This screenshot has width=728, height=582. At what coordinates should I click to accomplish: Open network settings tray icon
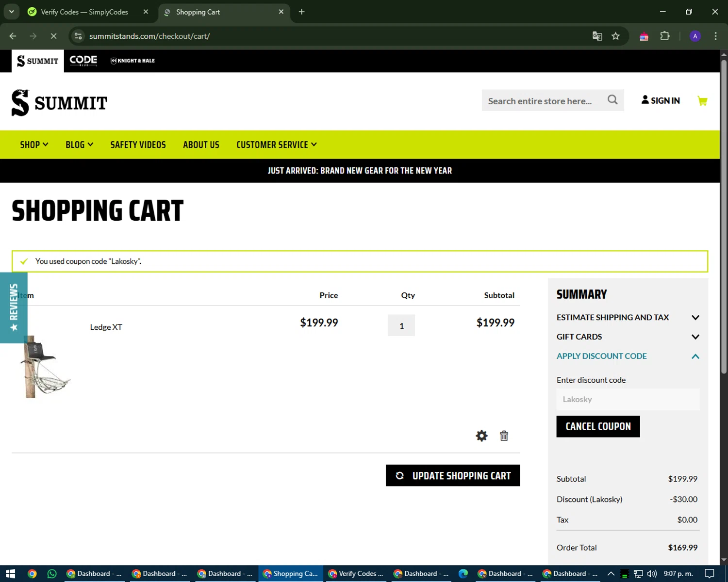click(x=638, y=574)
